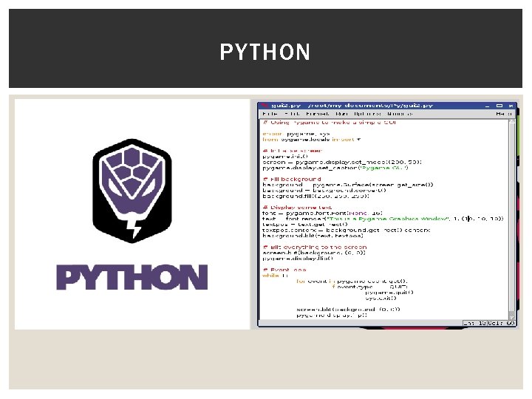Click the 'while 1:' code line
The width and height of the screenshot is (532, 399).
(275, 276)
